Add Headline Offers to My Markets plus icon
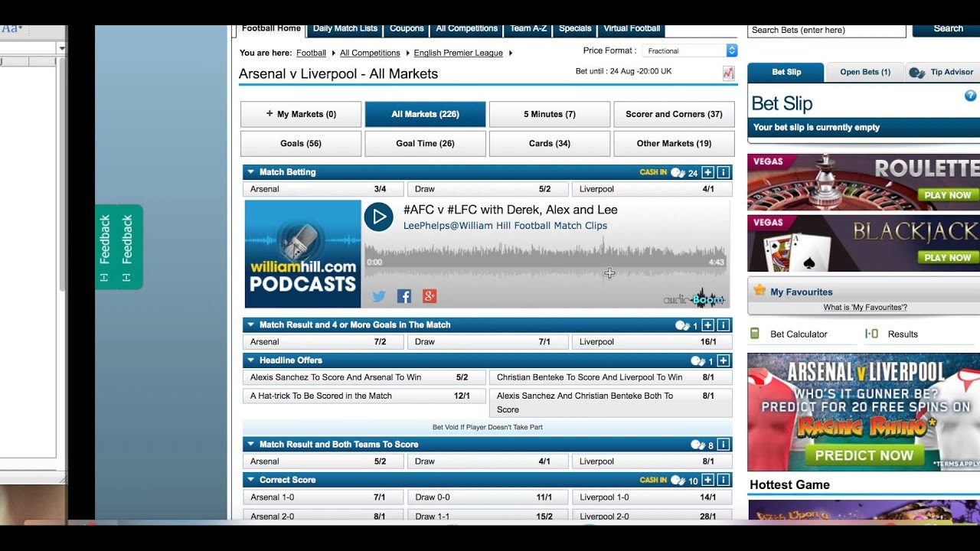This screenshot has height=551, width=980. [x=723, y=360]
